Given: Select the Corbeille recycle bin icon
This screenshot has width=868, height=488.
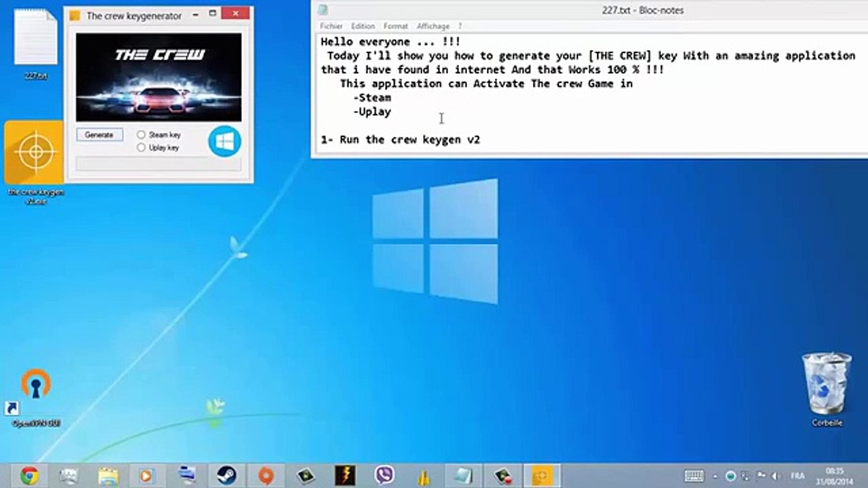Looking at the screenshot, I should [x=826, y=385].
